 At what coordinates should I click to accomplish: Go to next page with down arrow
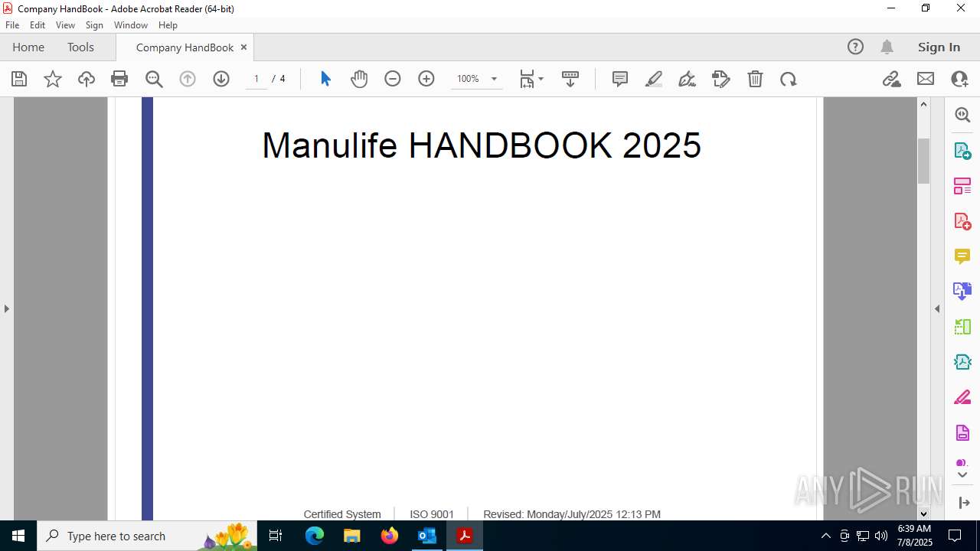[x=221, y=79]
